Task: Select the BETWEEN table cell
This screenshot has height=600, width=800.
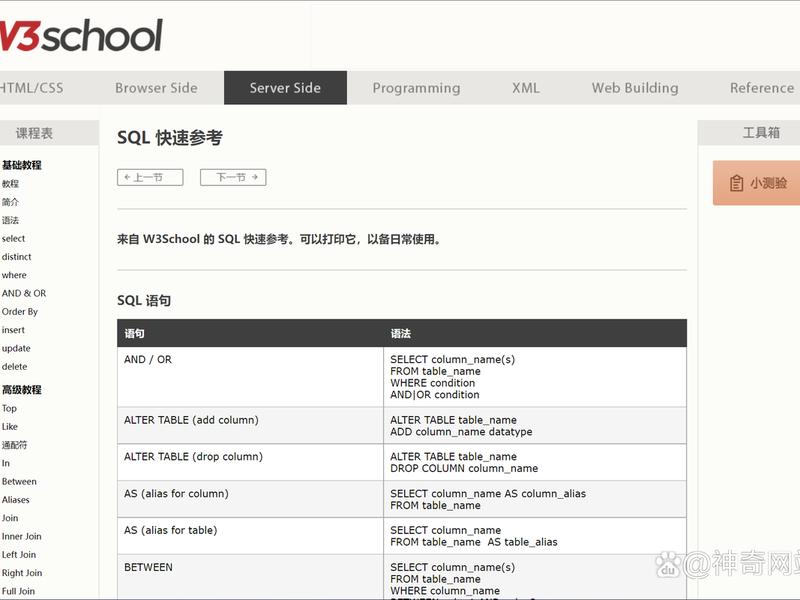Action: [250, 577]
